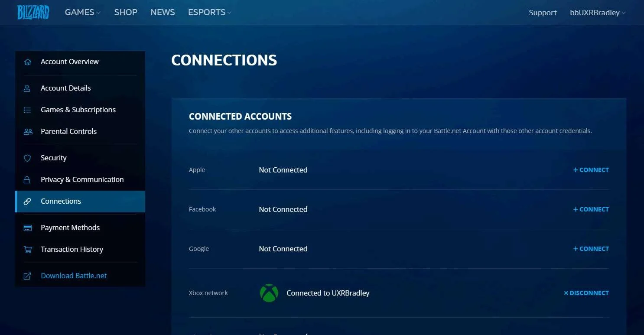This screenshot has height=335, width=644.
Task: Connect the Apple account
Action: pyautogui.click(x=591, y=170)
